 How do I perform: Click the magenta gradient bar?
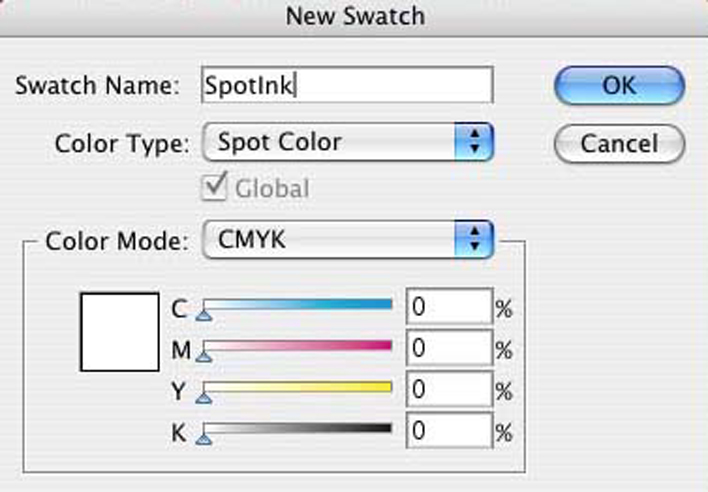point(298,346)
